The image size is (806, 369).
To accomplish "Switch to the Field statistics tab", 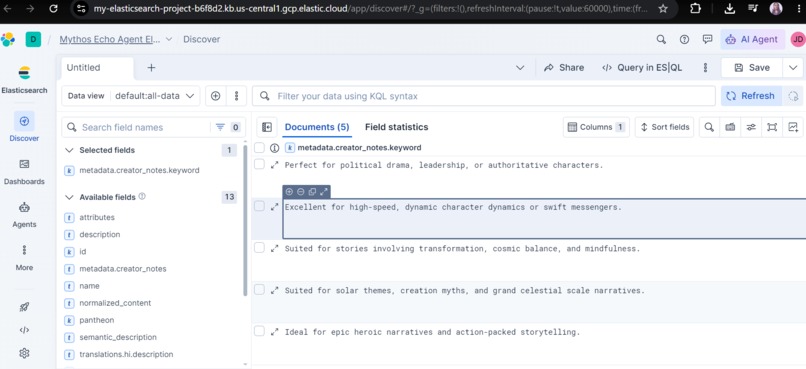I will [396, 127].
